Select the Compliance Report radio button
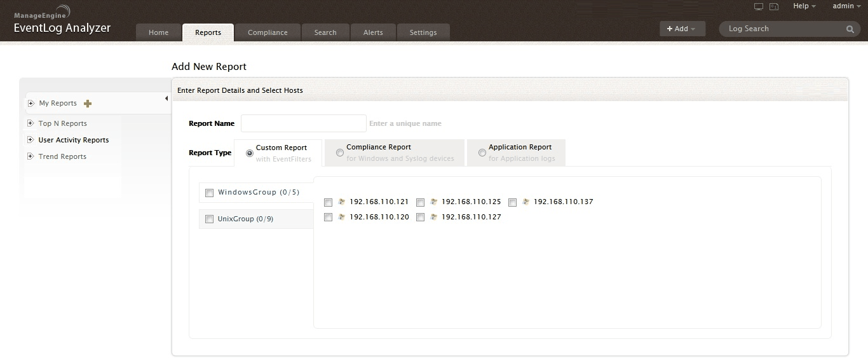 [340, 153]
